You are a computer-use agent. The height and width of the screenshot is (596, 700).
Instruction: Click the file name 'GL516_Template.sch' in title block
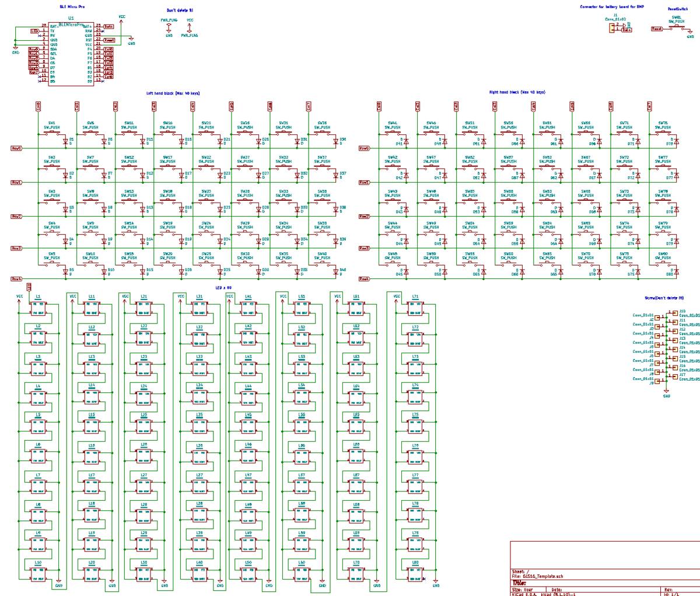click(x=543, y=576)
